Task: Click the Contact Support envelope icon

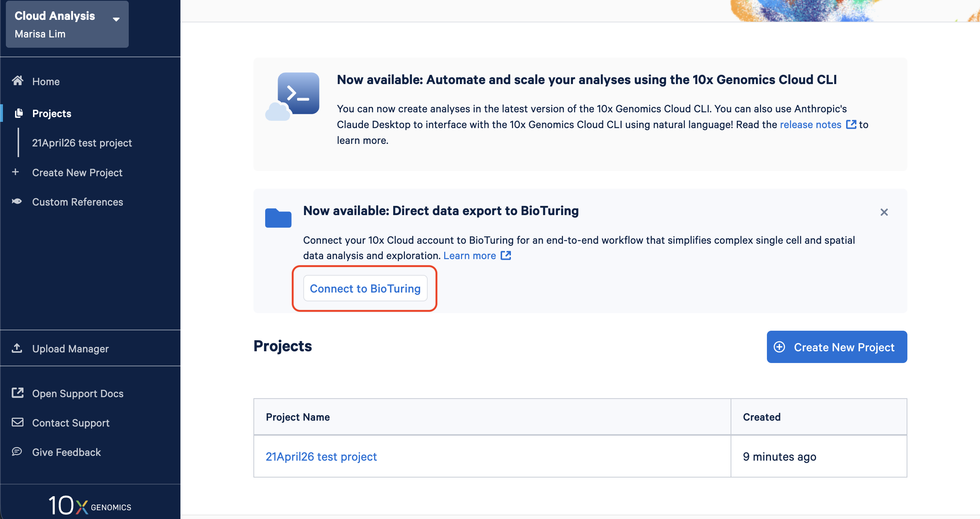Action: [x=18, y=422]
